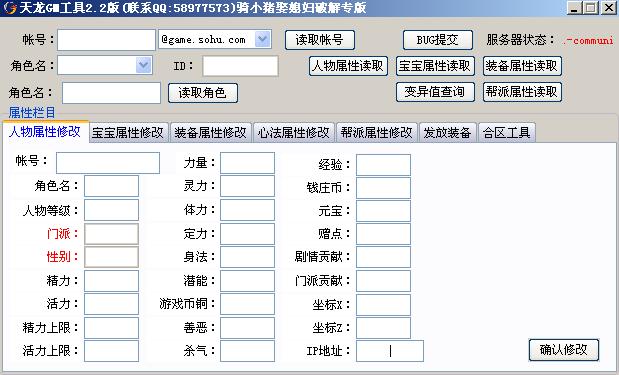
Task: Click the 读取帐号 button
Action: coord(320,40)
